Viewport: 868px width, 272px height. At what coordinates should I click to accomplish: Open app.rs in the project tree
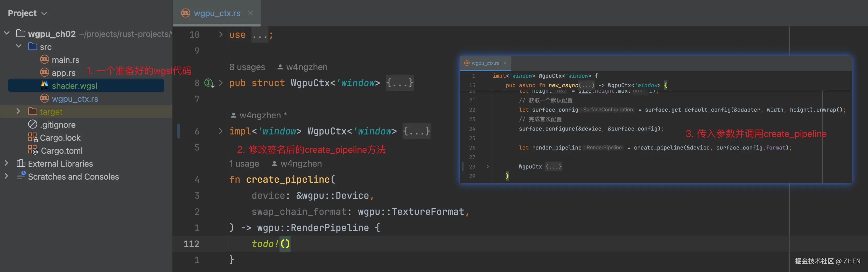coord(63,73)
